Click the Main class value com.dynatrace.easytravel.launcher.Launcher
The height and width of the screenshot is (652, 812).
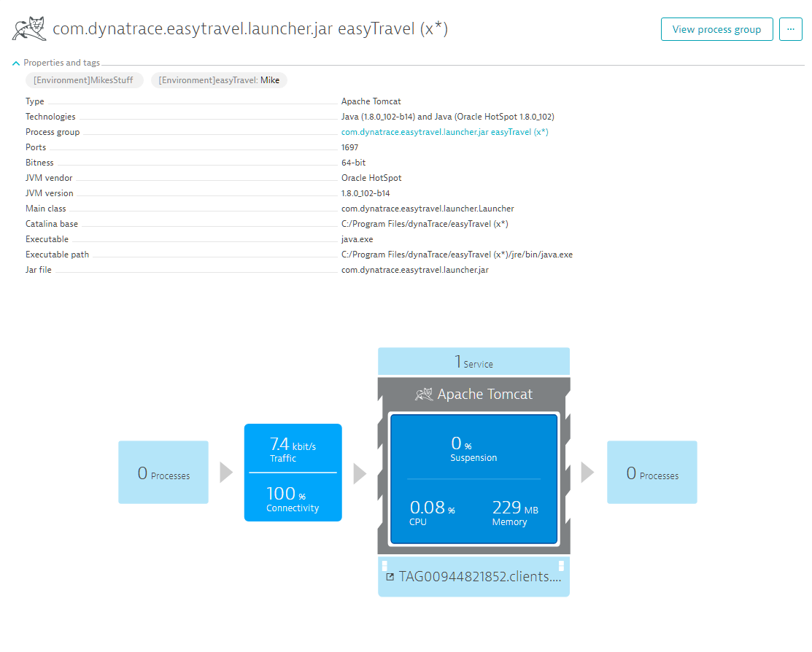pyautogui.click(x=428, y=209)
